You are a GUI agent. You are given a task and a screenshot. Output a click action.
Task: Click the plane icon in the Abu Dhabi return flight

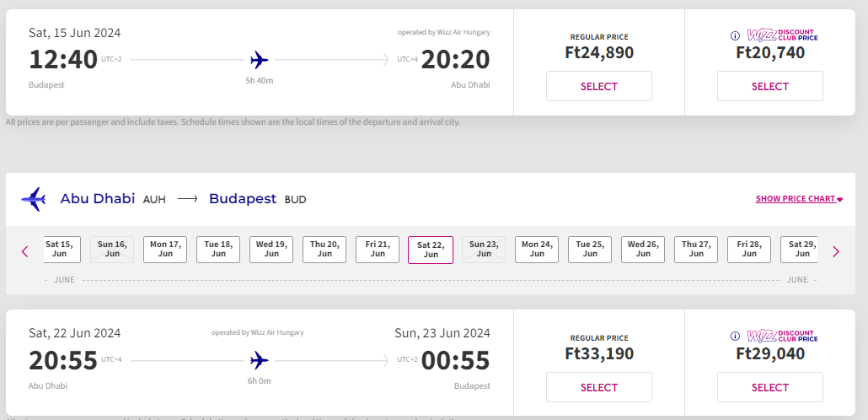point(259,360)
